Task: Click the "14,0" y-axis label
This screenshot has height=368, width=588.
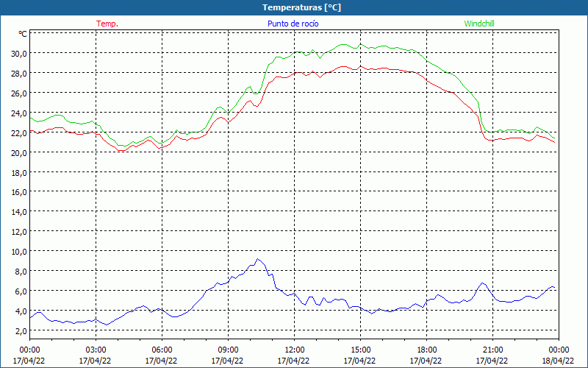Action: 19,212
